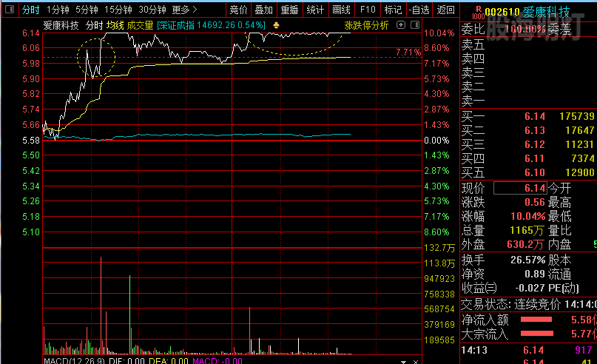Click the 换手 26.57% value

pyautogui.click(x=527, y=260)
